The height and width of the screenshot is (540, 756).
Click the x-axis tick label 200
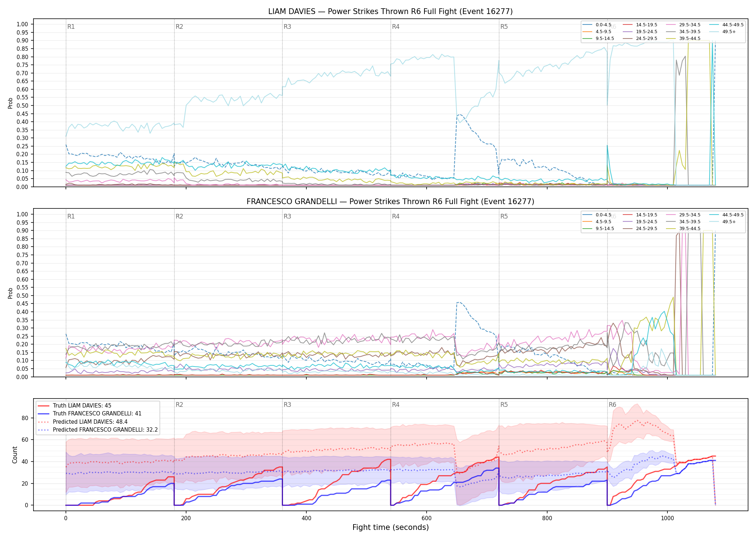click(x=186, y=518)
